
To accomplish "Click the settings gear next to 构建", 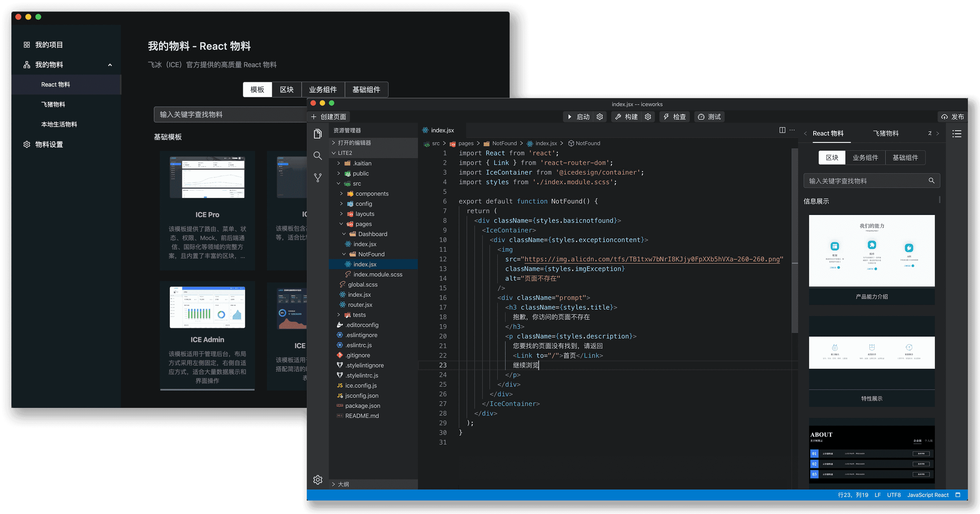I will click(648, 117).
